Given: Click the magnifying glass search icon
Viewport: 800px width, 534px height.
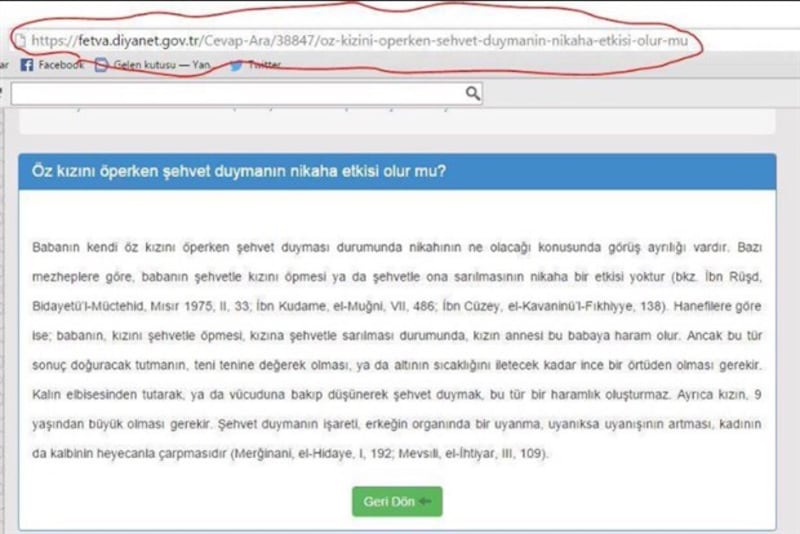Looking at the screenshot, I should click(472, 93).
